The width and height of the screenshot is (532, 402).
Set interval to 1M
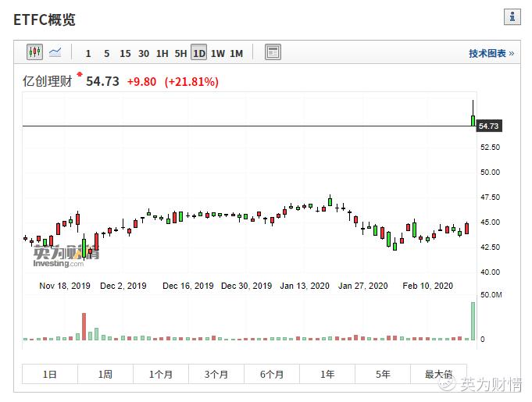[x=237, y=54]
